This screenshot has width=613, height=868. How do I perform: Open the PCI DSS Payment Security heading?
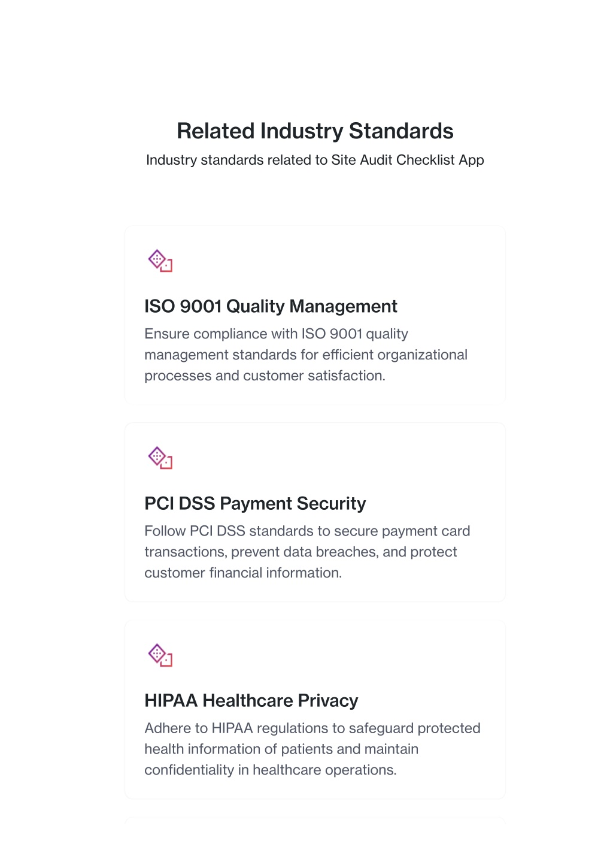[x=255, y=503]
